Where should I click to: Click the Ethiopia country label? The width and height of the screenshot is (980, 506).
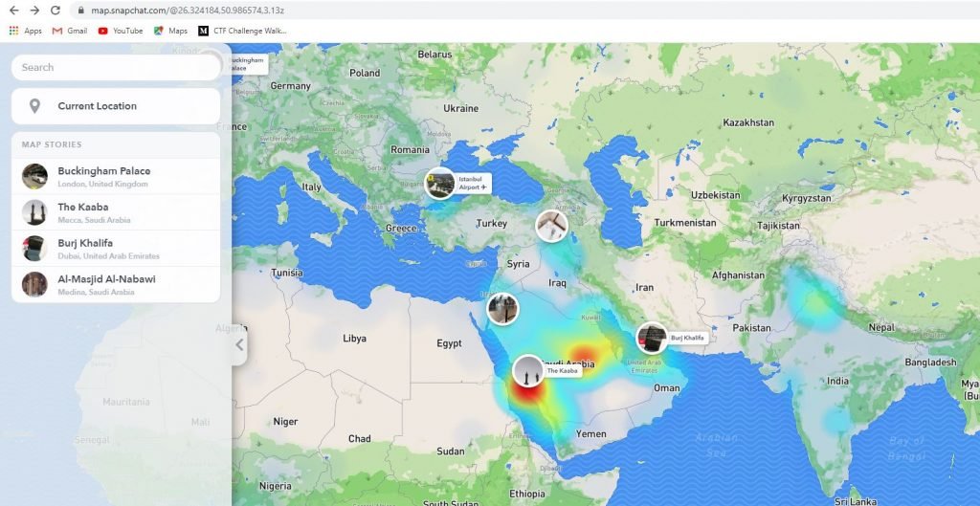[527, 495]
